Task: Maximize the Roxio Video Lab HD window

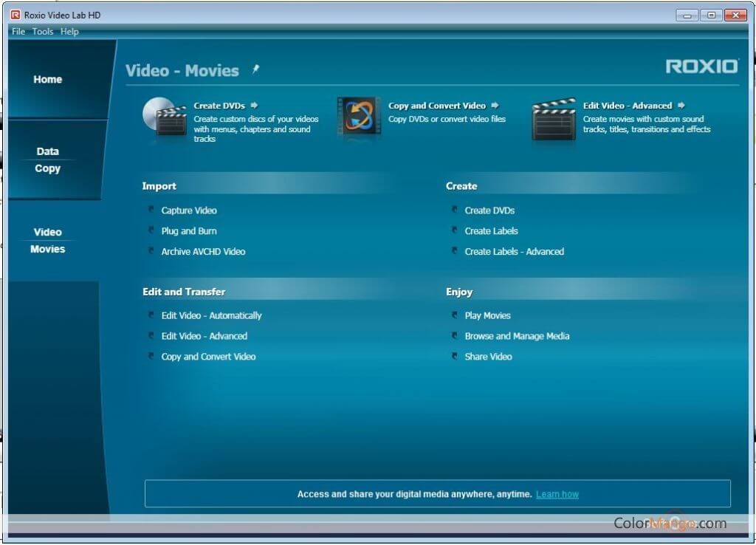Action: tap(711, 16)
